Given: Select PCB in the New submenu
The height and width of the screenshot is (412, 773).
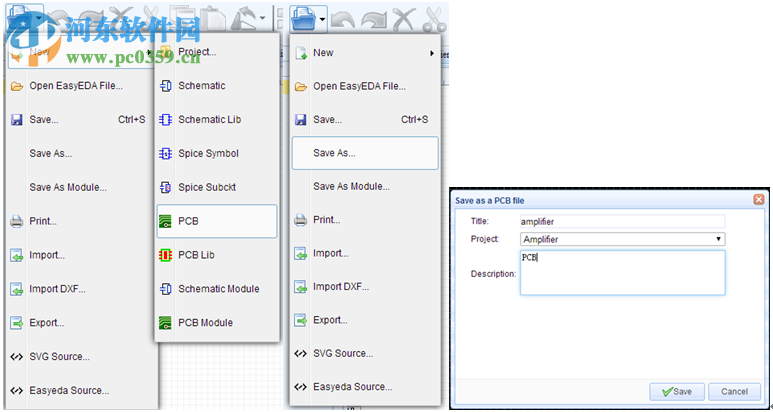Looking at the screenshot, I should 217,221.
